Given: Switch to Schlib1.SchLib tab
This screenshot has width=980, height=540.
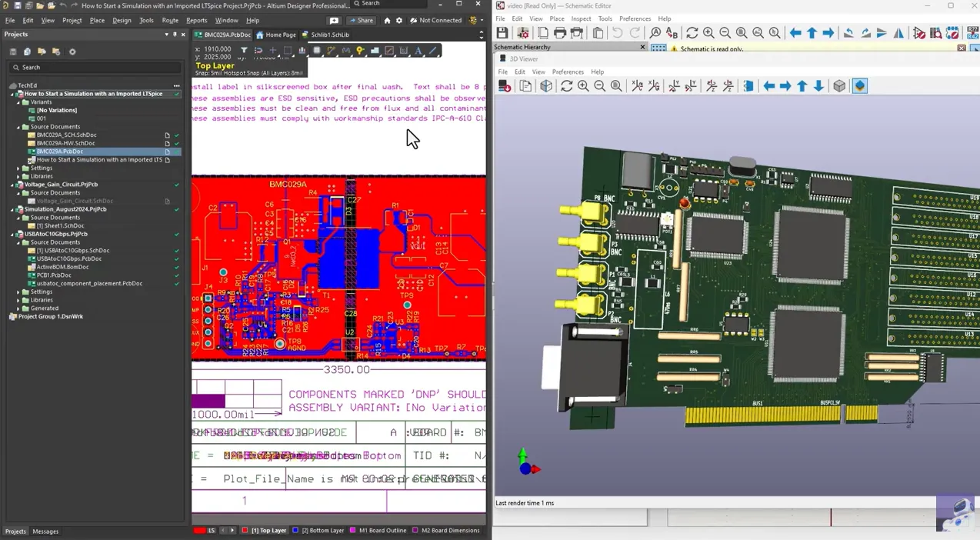Looking at the screenshot, I should (x=325, y=35).
